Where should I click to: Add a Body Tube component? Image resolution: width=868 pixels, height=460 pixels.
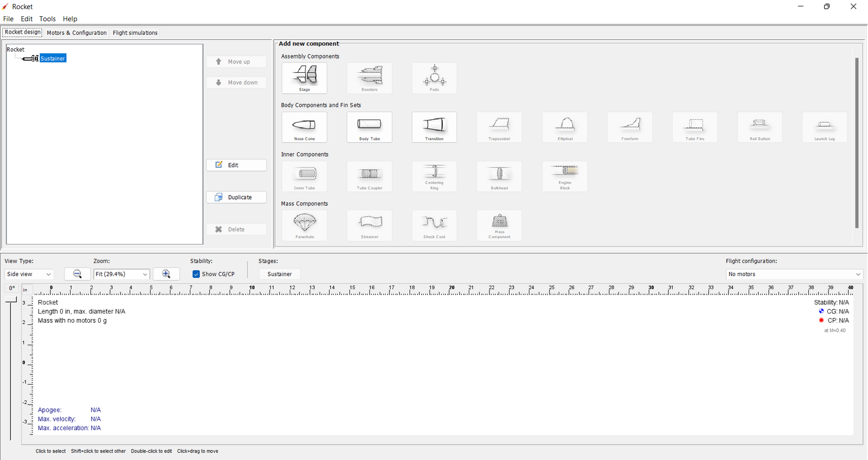(369, 127)
